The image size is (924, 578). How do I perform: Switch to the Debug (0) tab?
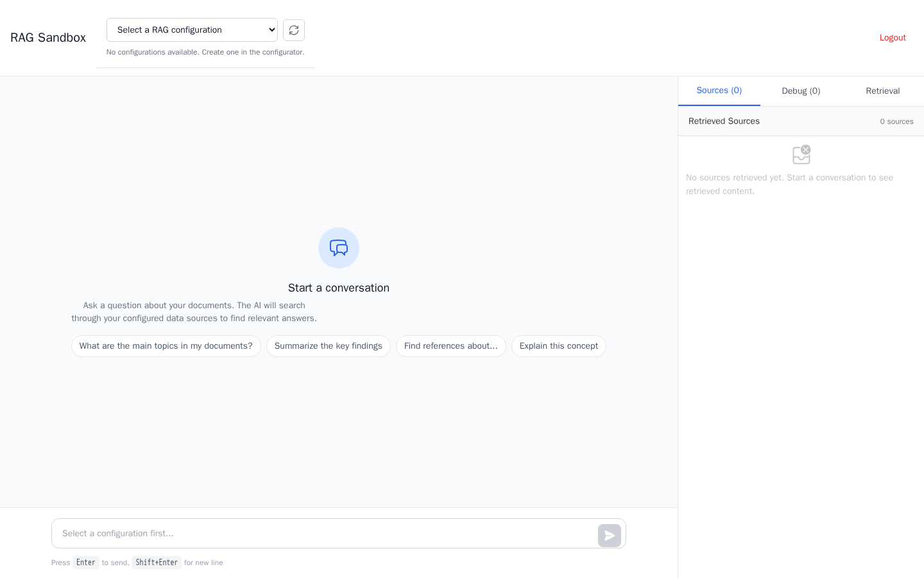tap(801, 91)
